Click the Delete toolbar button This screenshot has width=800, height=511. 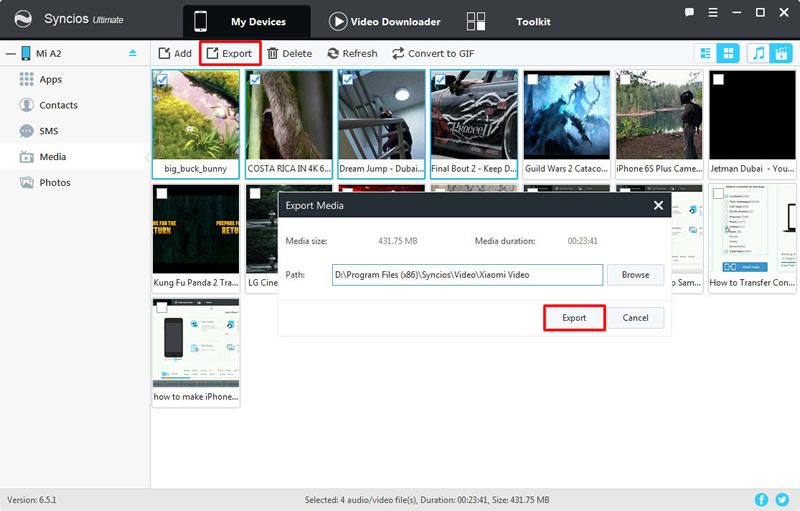click(289, 53)
